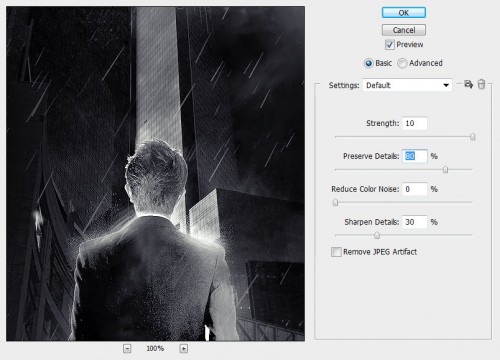The image size is (500, 360).
Task: Select the Advanced radio option
Action: pos(402,63)
